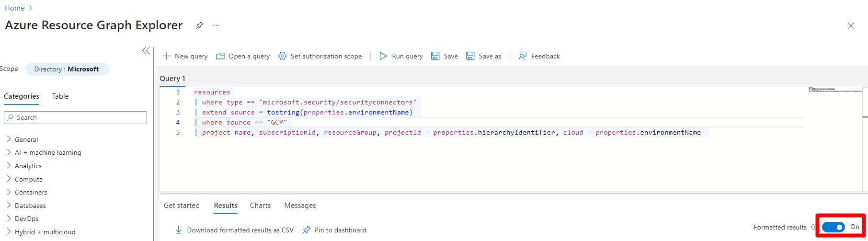Click the Run query label
Viewport: 868px width, 241px height.
(407, 56)
